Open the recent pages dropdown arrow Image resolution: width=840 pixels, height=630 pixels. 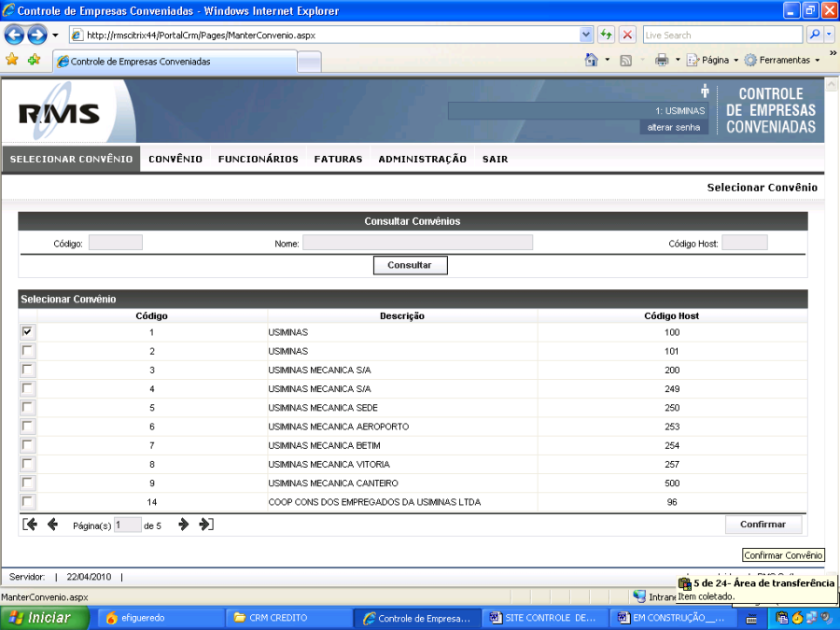(x=55, y=35)
